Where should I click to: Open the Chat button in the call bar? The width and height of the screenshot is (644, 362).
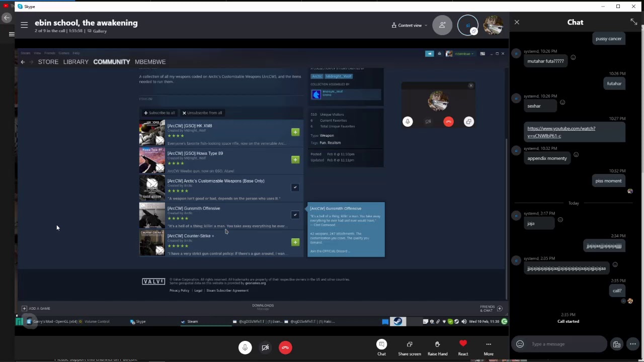[x=382, y=347]
